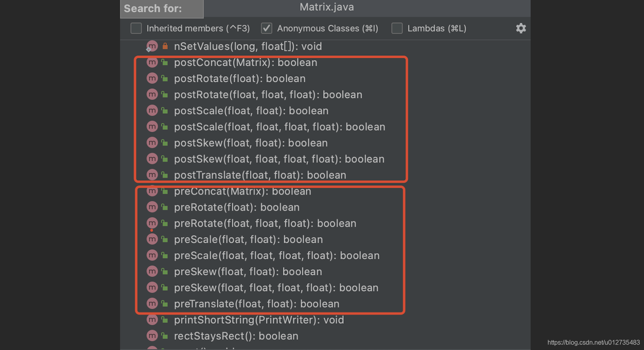The width and height of the screenshot is (644, 350).
Task: Select the nSetValues(long, float[]) method entry
Action: 248,46
